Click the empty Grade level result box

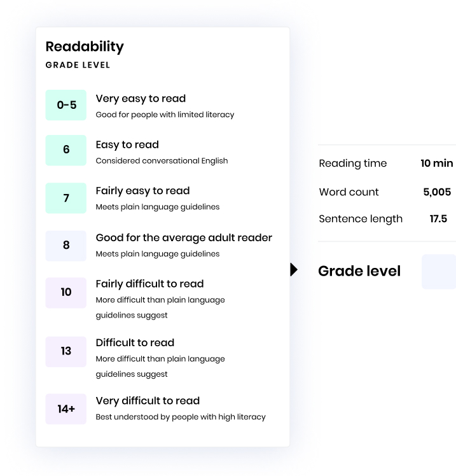click(x=438, y=272)
